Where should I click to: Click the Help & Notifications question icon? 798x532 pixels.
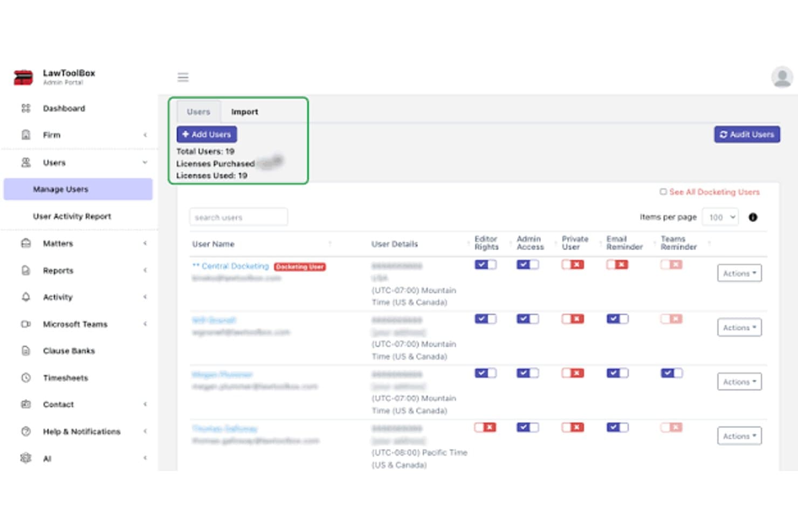coord(26,431)
